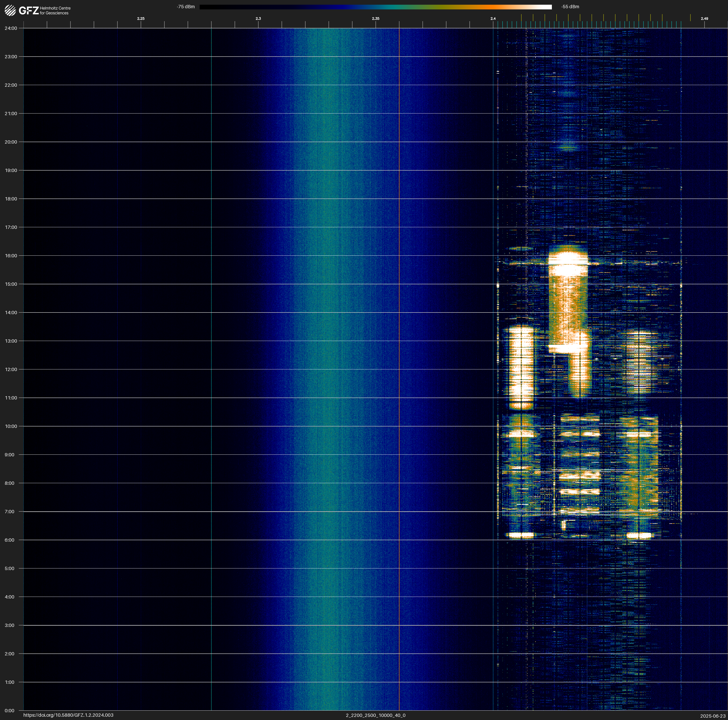
Task: Click the Helmholtz Centre for Geosciences text
Action: pos(55,11)
